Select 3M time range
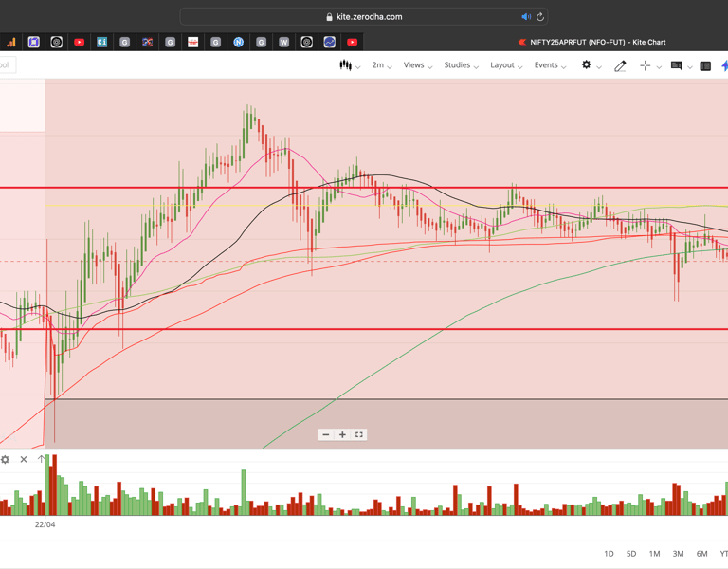728x569 pixels. (x=678, y=554)
